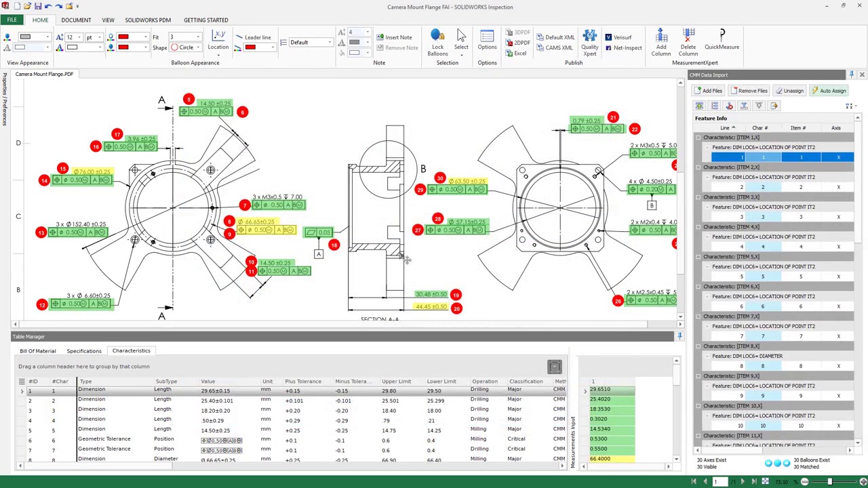The height and width of the screenshot is (488, 868).
Task: Switch to the DOCUMENT ribbon tab
Action: tap(76, 20)
